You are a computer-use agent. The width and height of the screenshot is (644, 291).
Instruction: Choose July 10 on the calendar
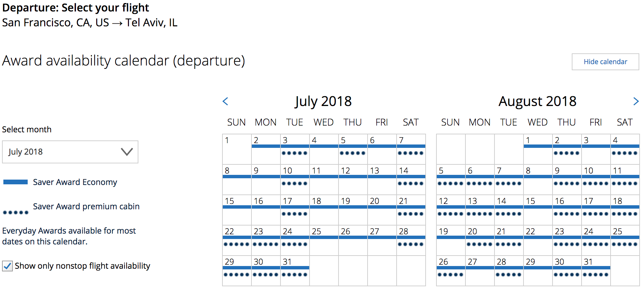pyautogui.click(x=295, y=179)
